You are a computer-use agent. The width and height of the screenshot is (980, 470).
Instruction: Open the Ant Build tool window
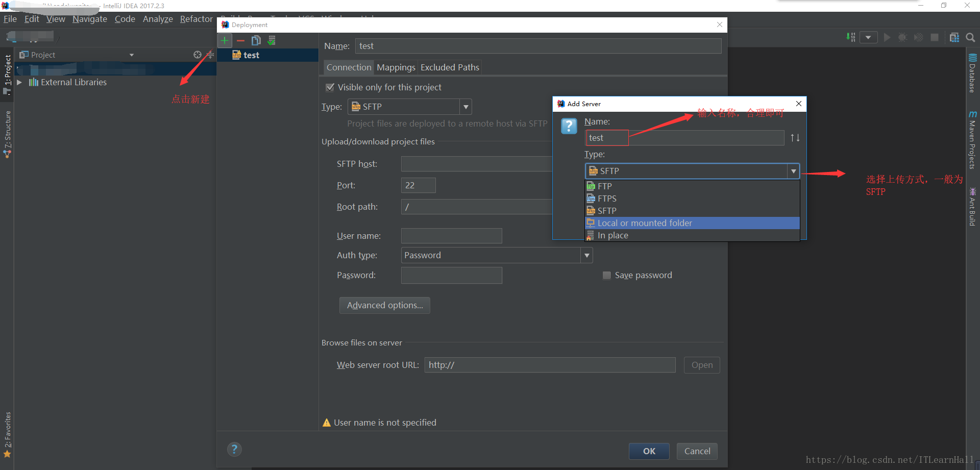(972, 207)
